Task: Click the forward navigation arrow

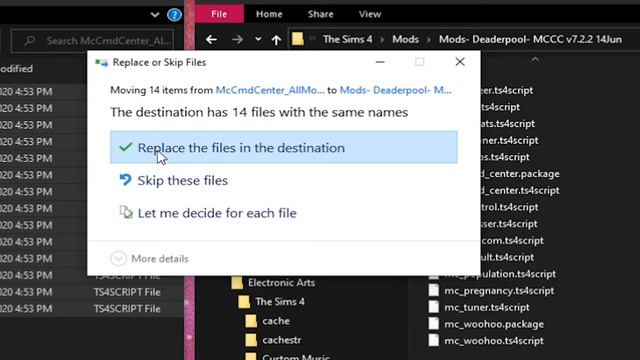Action: [237, 40]
